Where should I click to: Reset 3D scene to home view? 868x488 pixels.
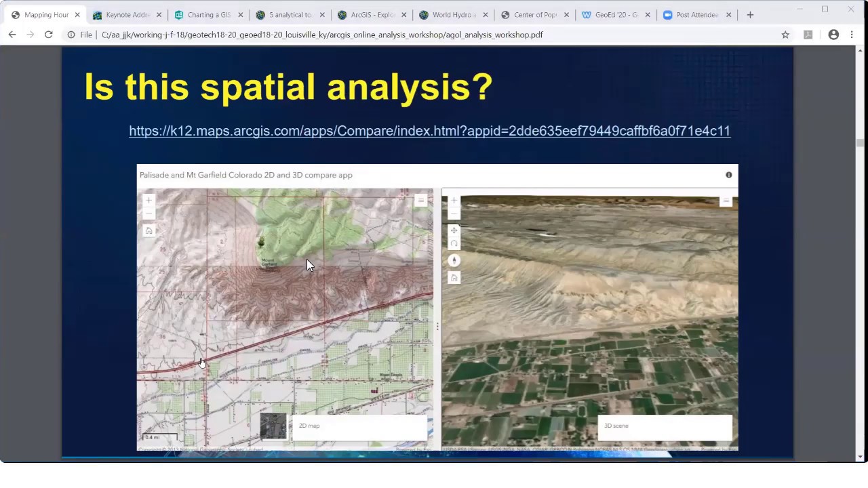(454, 277)
